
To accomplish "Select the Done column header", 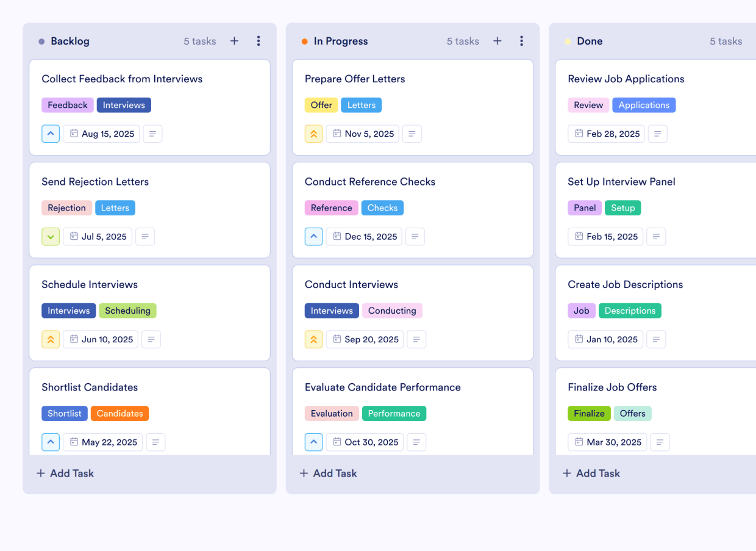I will coord(590,41).
